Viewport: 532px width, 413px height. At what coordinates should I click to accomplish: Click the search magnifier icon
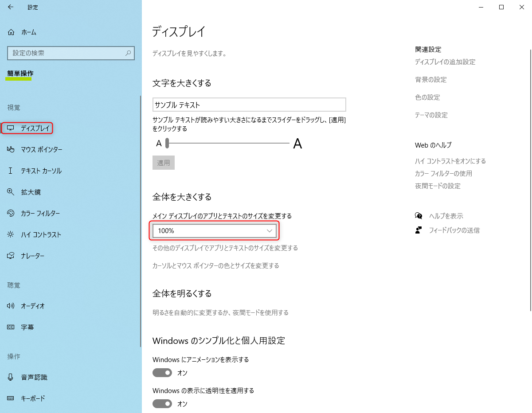pos(128,53)
